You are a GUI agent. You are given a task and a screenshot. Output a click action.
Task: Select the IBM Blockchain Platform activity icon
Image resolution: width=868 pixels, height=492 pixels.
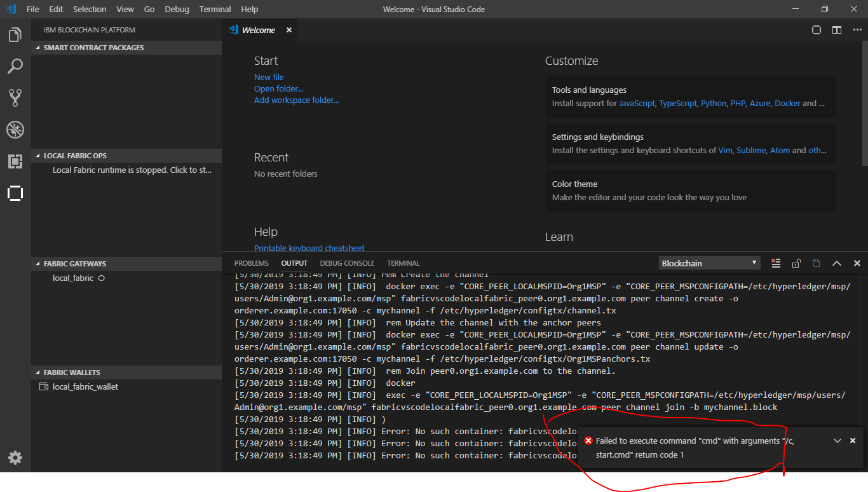(15, 193)
